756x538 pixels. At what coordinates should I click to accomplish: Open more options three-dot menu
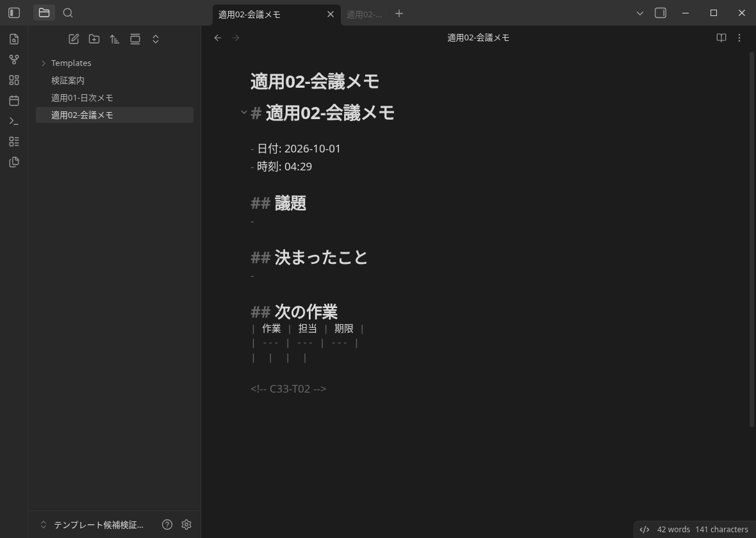739,38
